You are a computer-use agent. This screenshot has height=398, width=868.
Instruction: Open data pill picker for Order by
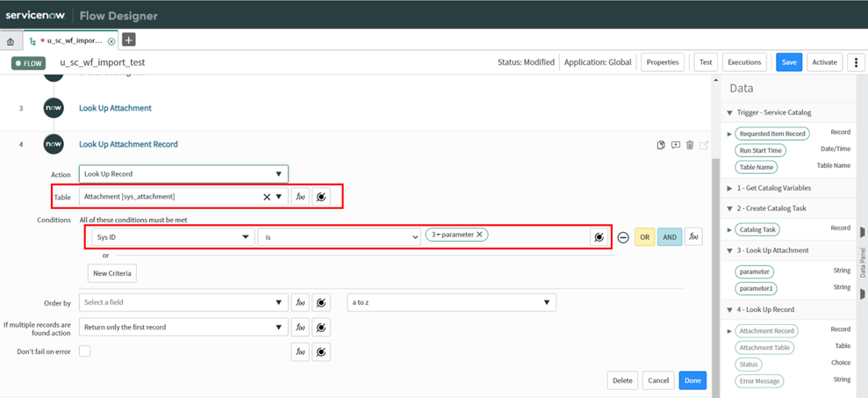(x=321, y=302)
